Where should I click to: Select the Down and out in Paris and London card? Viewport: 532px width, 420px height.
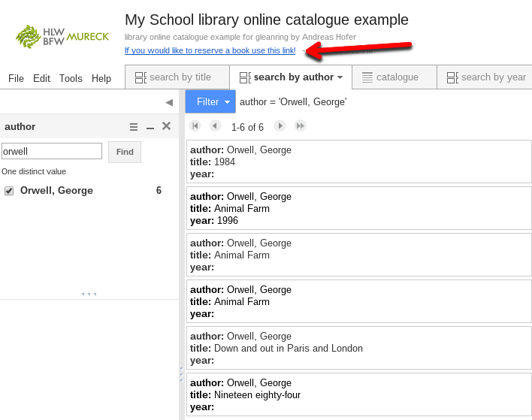(x=358, y=348)
